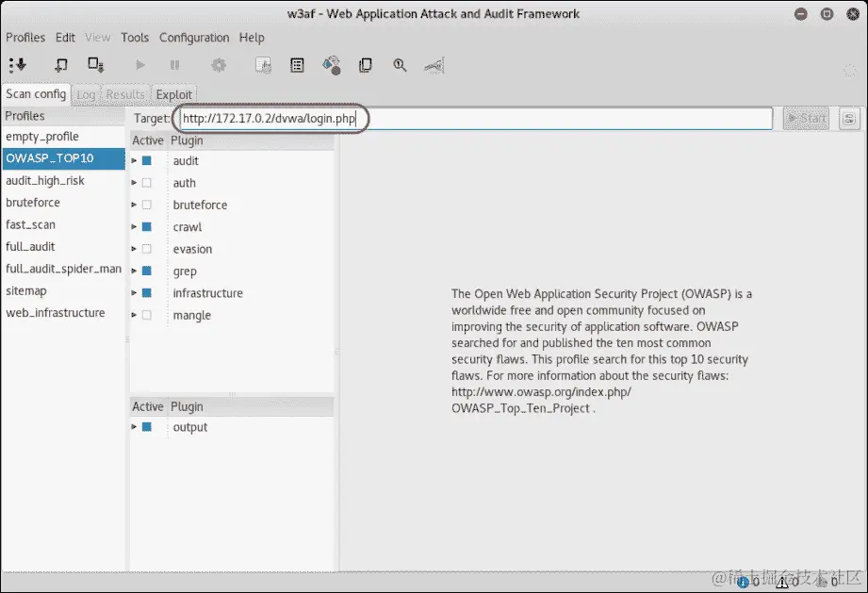Toggle the crawl plugin checkbox
The width and height of the screenshot is (868, 593).
point(147,226)
